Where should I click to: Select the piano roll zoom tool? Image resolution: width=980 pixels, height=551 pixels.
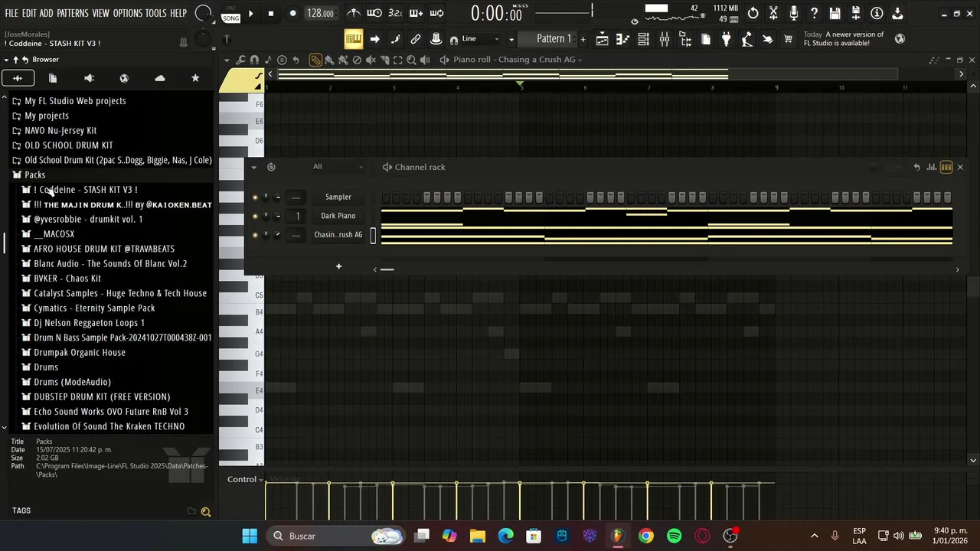(411, 60)
